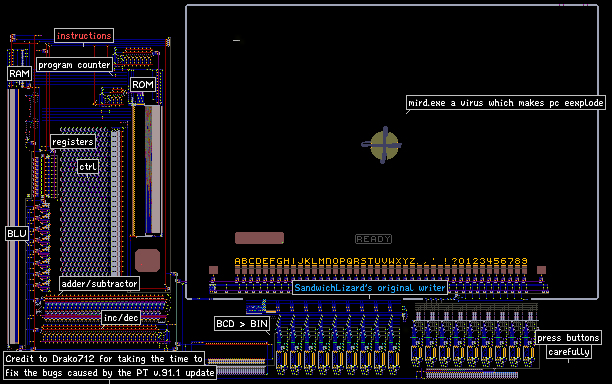Viewport: 612px width, 384px height.
Task: Click the wide pink bar above the keyboard
Action: (x=259, y=238)
